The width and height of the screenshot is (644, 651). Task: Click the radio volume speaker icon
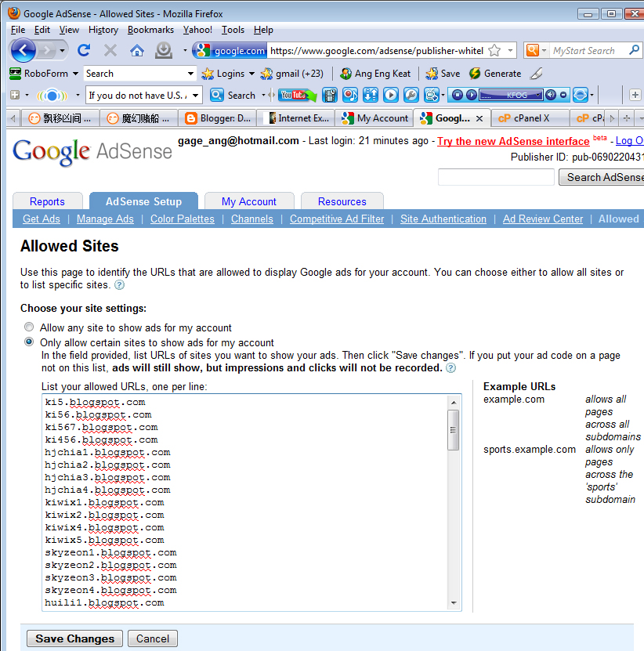[551, 95]
